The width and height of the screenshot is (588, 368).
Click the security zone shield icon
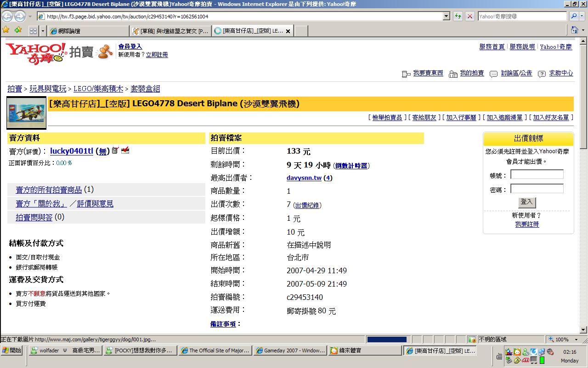click(x=472, y=339)
